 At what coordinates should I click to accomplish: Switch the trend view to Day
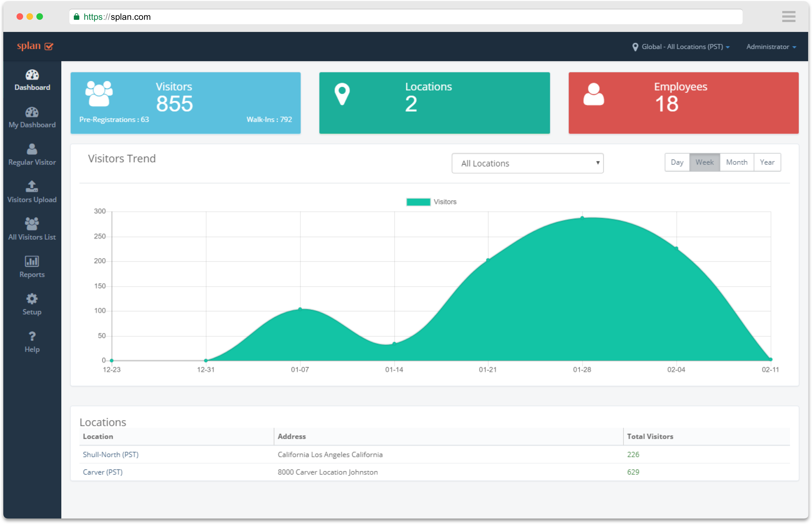click(x=677, y=162)
